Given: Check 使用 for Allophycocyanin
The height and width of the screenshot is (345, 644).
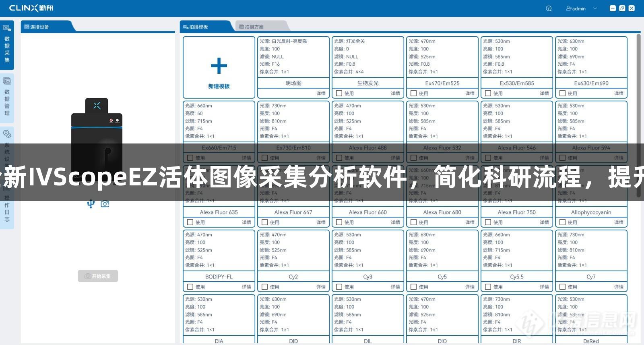Looking at the screenshot, I should [562, 222].
